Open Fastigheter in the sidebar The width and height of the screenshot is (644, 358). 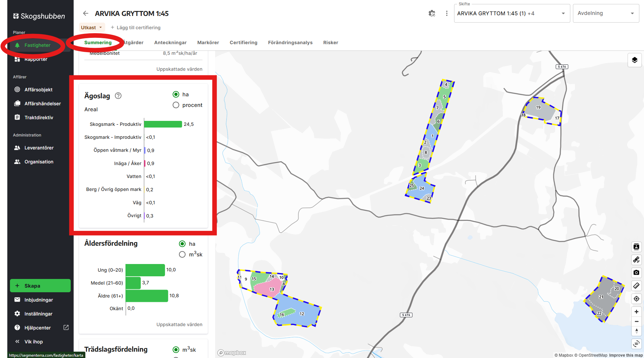click(38, 45)
